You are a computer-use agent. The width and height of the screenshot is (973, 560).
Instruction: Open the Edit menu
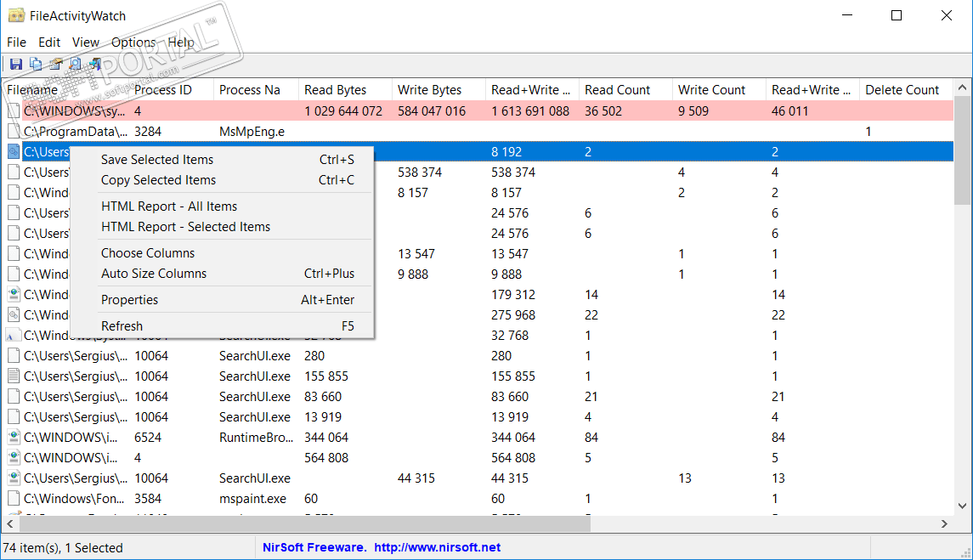point(49,42)
